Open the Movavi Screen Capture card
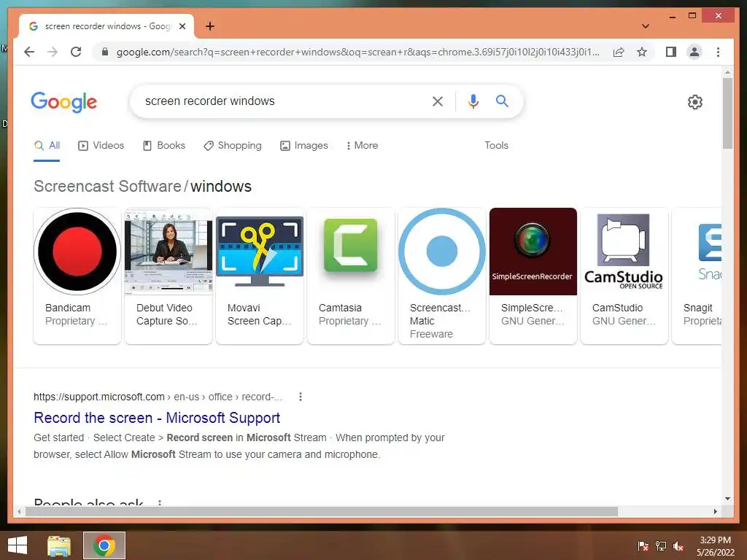The image size is (747, 560). 260,275
